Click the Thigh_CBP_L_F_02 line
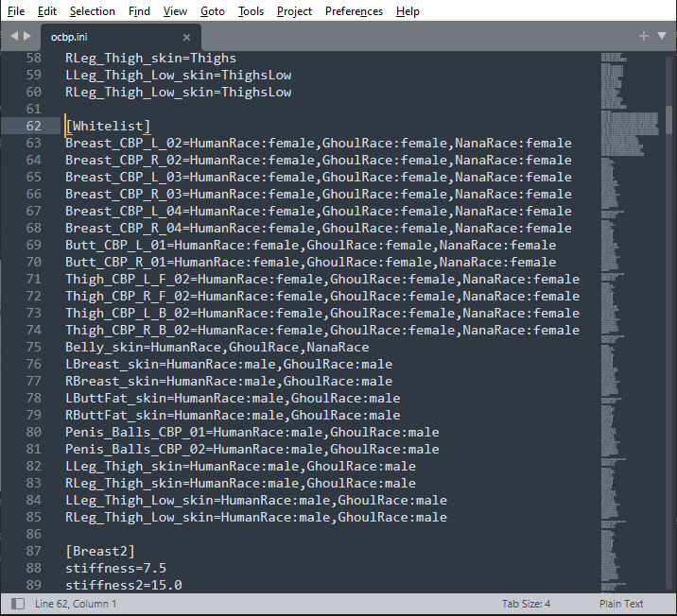This screenshot has width=677, height=616. (322, 279)
